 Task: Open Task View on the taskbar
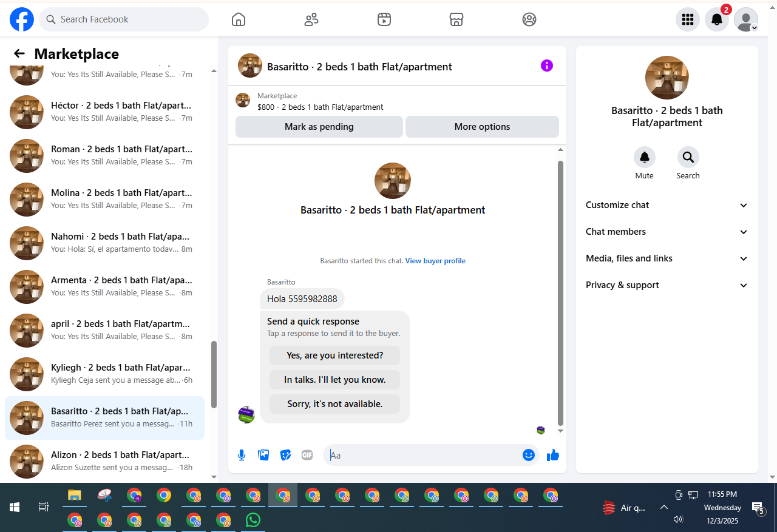pyautogui.click(x=44, y=507)
